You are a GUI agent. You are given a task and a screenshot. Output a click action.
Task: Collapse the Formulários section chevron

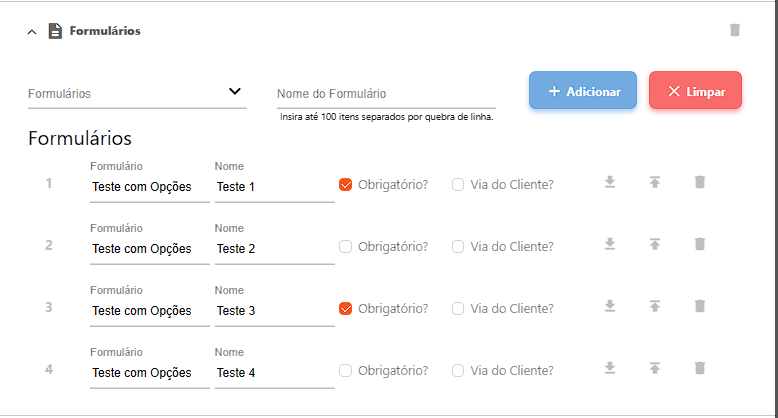point(32,32)
